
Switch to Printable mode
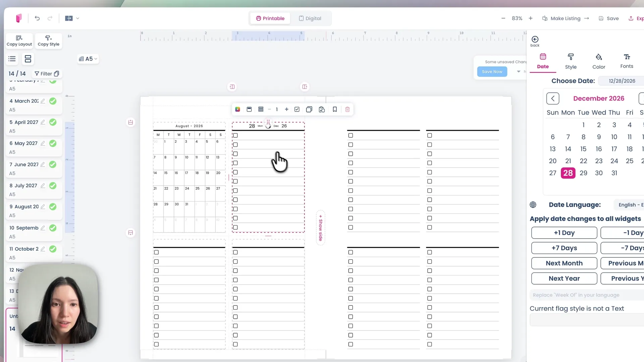270,18
